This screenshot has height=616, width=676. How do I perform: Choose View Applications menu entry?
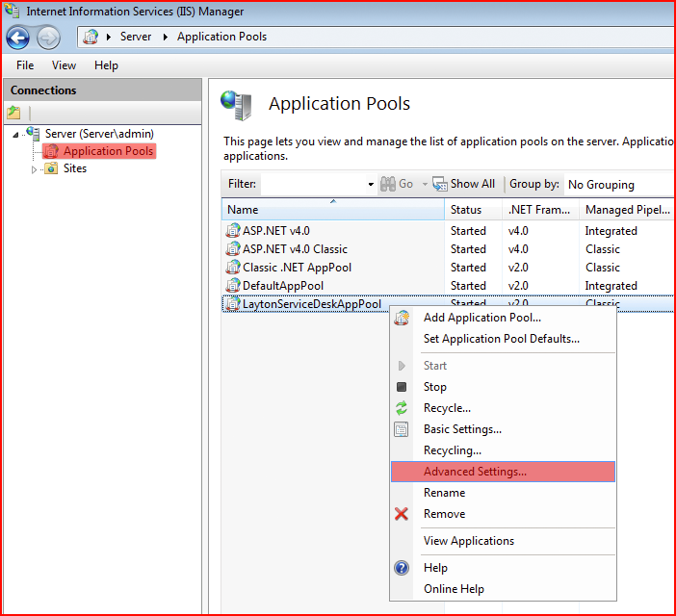[x=503, y=541]
